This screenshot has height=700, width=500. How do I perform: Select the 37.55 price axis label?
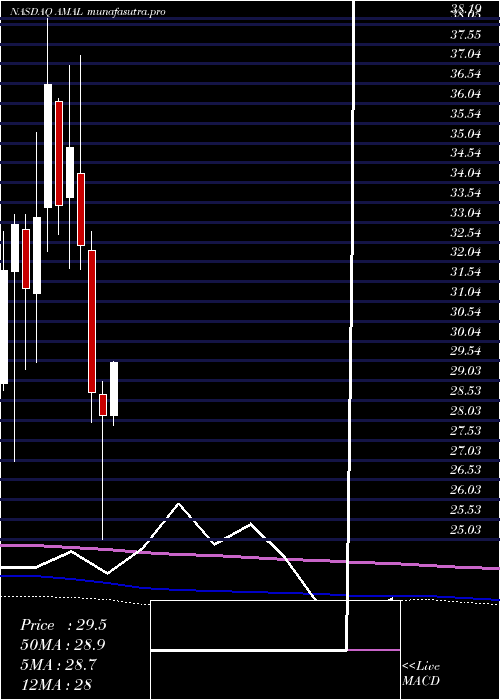click(x=466, y=34)
